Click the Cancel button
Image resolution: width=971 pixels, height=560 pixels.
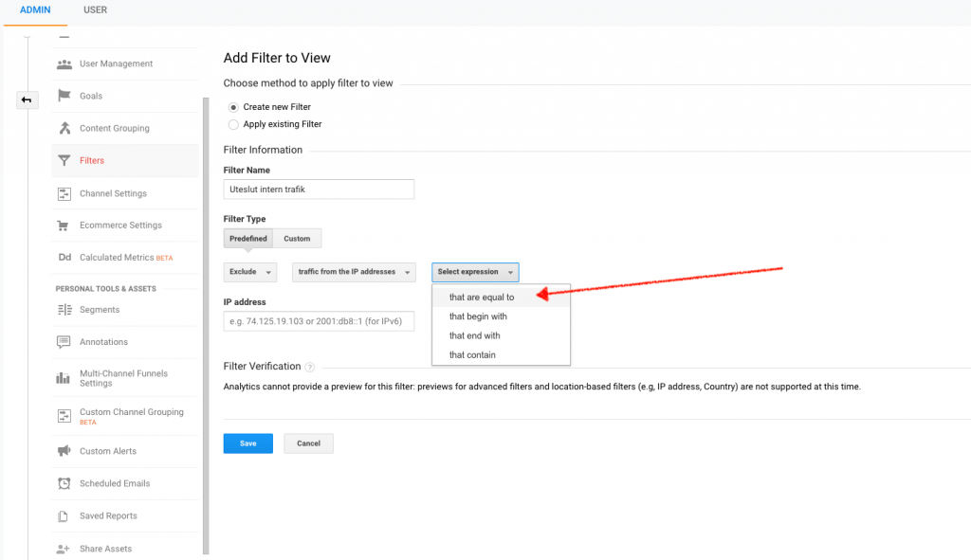pyautogui.click(x=308, y=443)
